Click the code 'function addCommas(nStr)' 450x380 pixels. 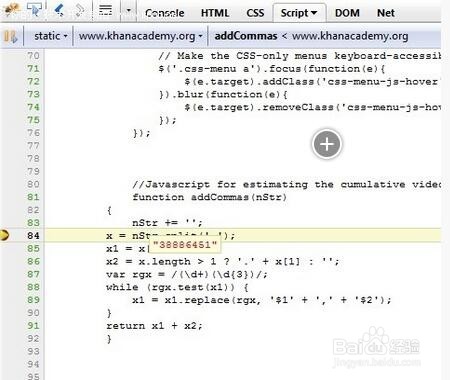click(x=209, y=197)
